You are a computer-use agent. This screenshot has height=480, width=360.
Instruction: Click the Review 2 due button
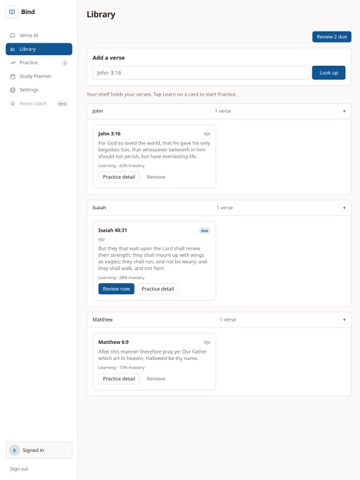coord(332,37)
